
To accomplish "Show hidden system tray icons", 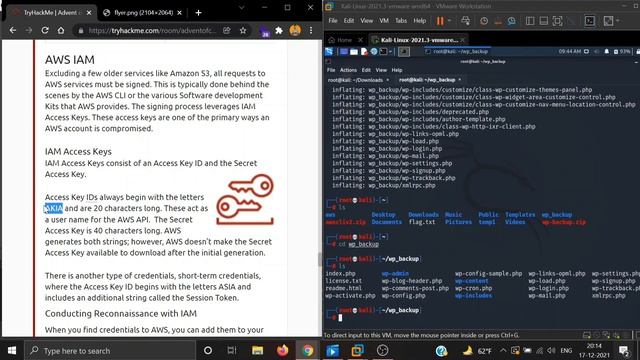I will tap(502, 350).
